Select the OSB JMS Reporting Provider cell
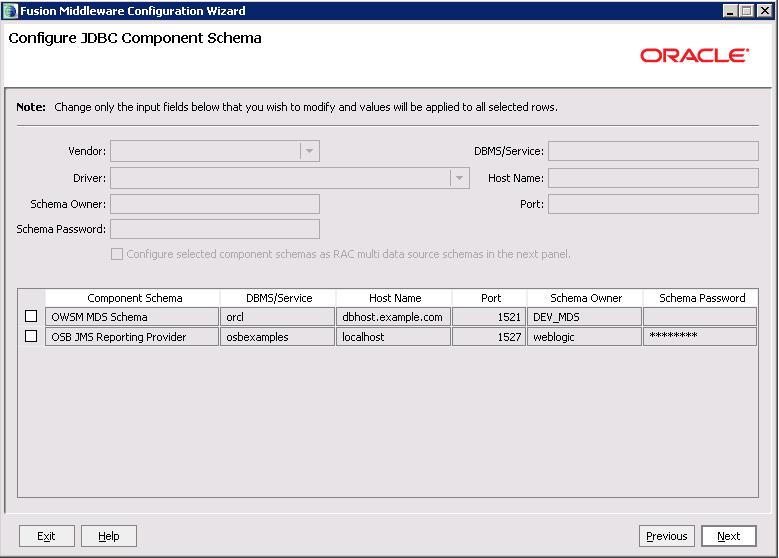Screen dimensions: 779x558 click(132, 337)
